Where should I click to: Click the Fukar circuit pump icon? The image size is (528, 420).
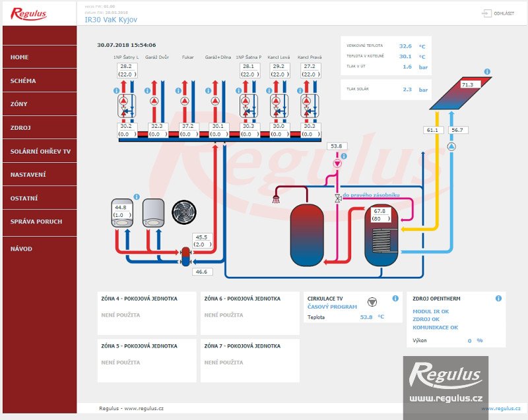(185, 101)
